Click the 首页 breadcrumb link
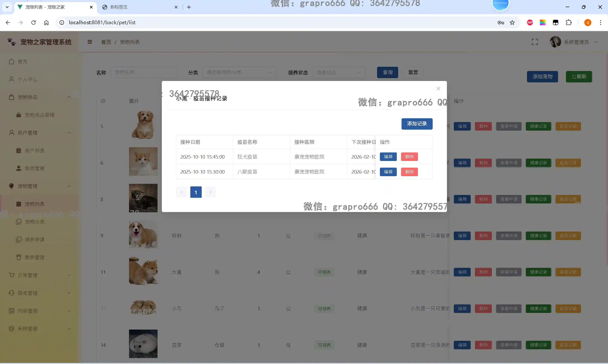 [x=106, y=42]
